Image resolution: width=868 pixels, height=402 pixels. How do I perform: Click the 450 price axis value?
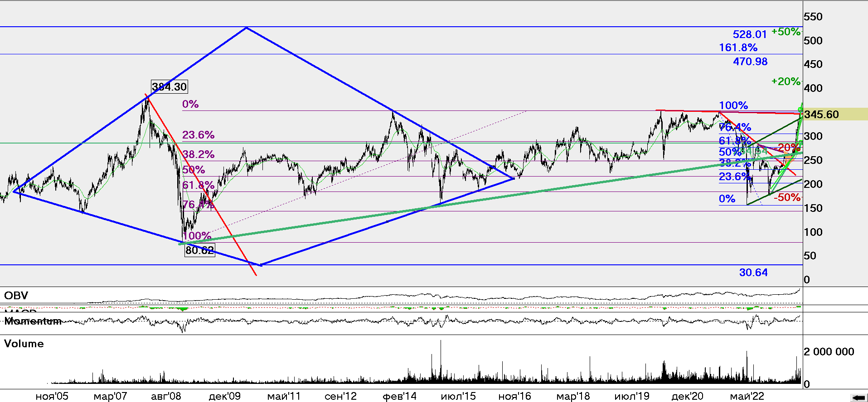coord(813,64)
